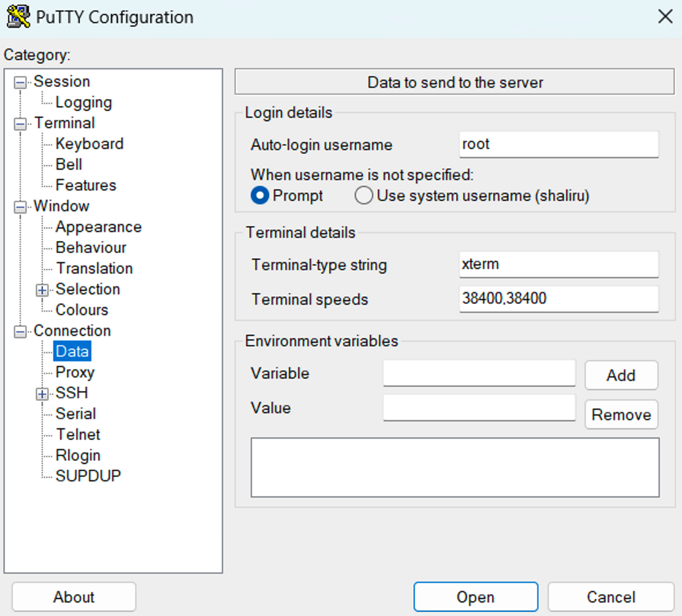Screen dimensions: 682x616
Task: Collapse the Terminal tree node
Action: click(x=20, y=124)
